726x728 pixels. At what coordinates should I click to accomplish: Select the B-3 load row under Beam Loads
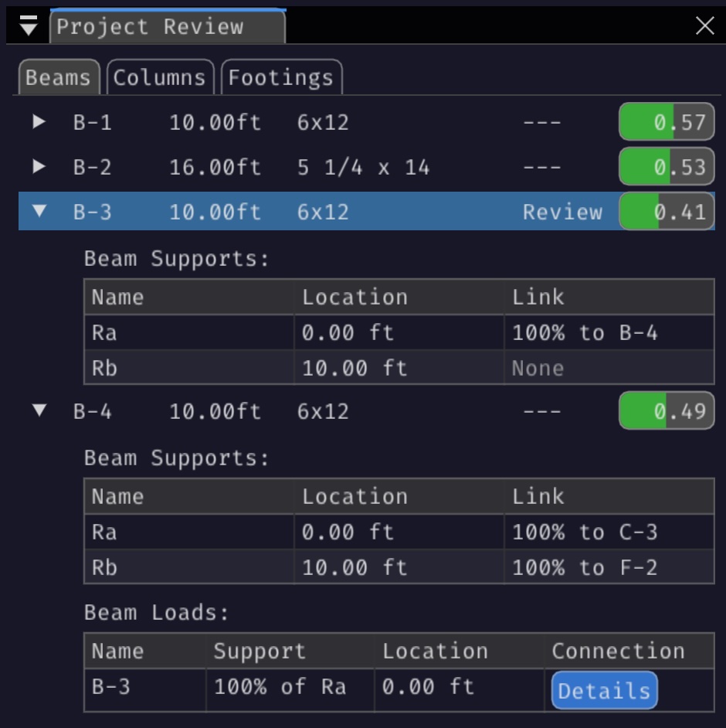(144, 690)
